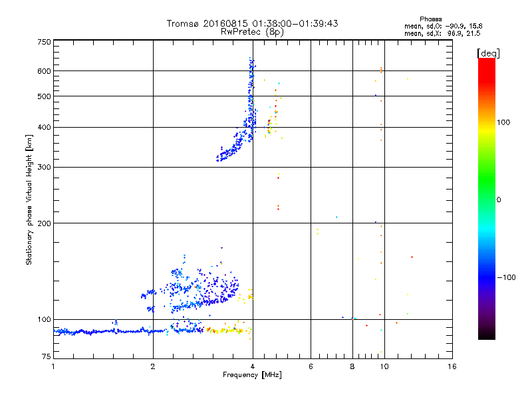Image resolution: width=532 pixels, height=399 pixels.
Task: Click the colorbar '0' tick label
Action: pyautogui.click(x=499, y=200)
